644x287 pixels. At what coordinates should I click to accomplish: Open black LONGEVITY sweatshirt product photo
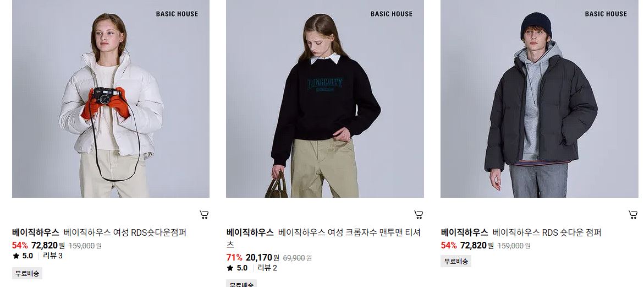(x=325, y=99)
